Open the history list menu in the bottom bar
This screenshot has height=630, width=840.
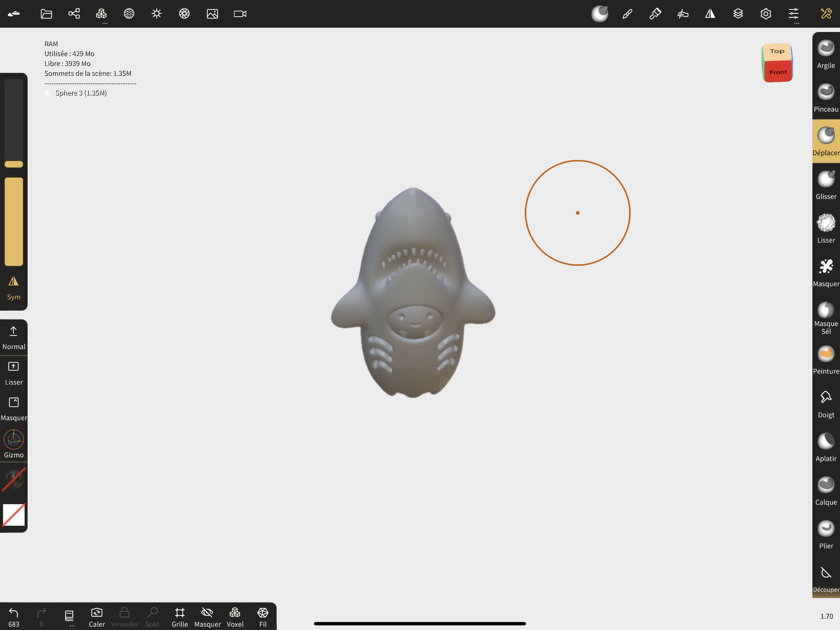tap(69, 617)
